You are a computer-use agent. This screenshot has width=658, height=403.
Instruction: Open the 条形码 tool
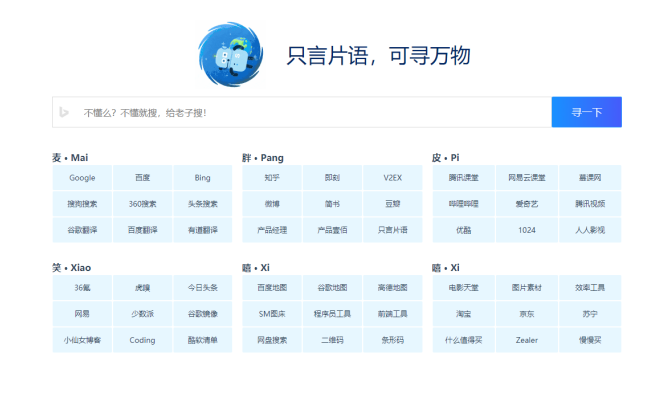click(x=393, y=340)
